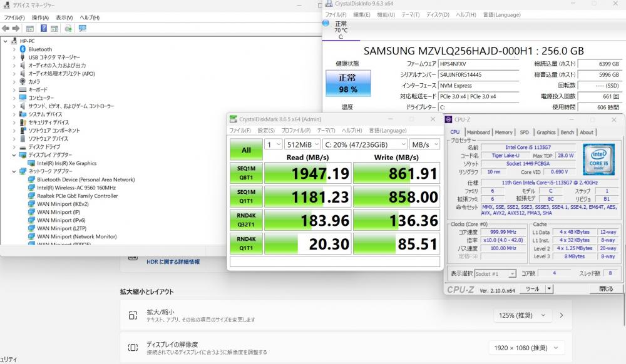Click the Device Manager title bar icon
This screenshot has width=626, height=364.
pyautogui.click(x=7, y=5)
